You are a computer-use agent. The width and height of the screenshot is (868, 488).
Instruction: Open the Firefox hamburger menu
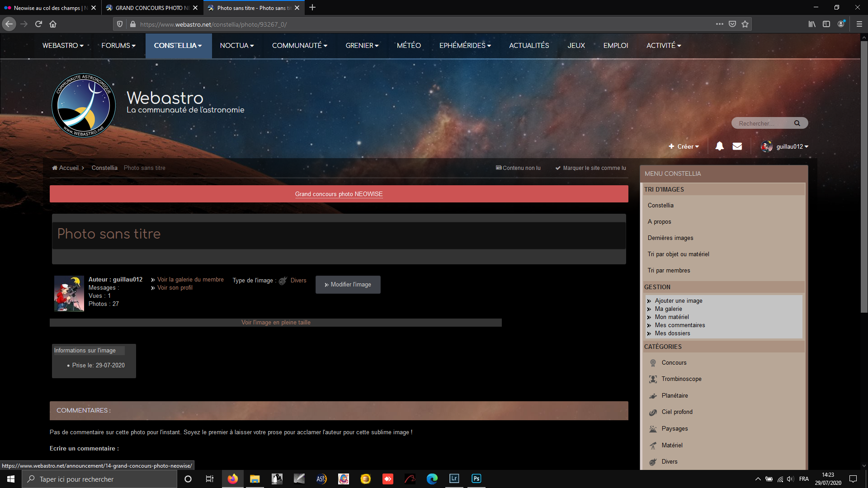point(859,24)
